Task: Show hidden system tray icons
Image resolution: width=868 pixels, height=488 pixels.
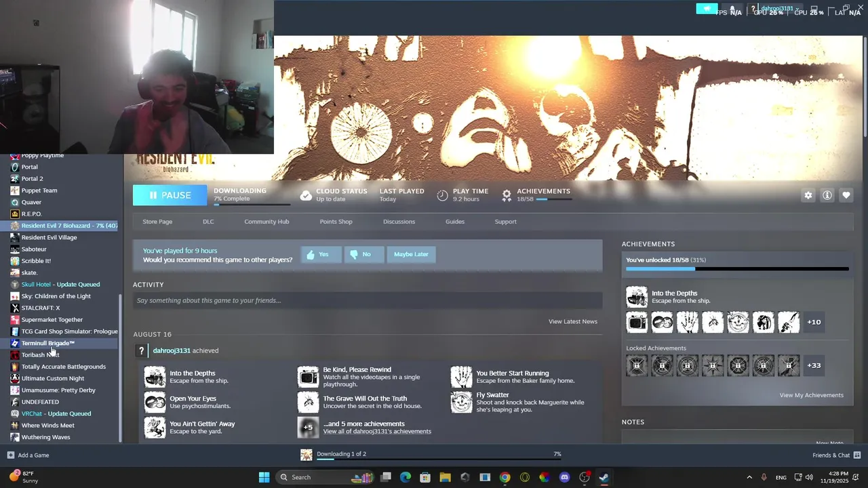Action: coord(749,477)
